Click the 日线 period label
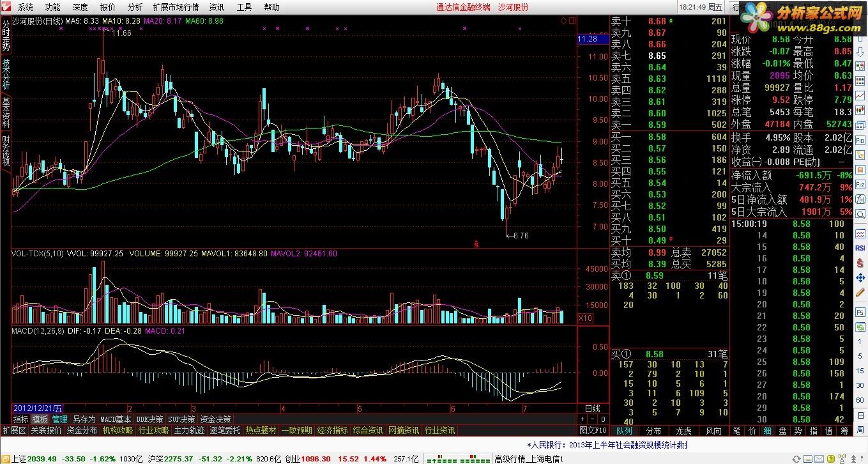868x464 pixels. click(593, 408)
